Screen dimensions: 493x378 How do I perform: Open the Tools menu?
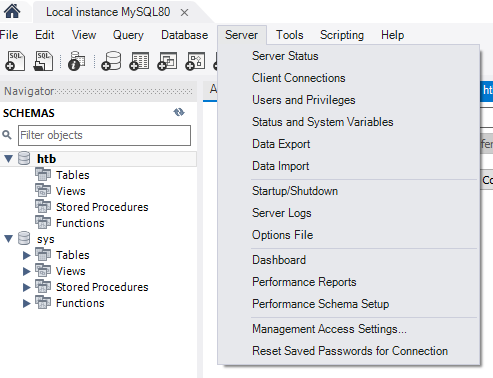tap(290, 35)
